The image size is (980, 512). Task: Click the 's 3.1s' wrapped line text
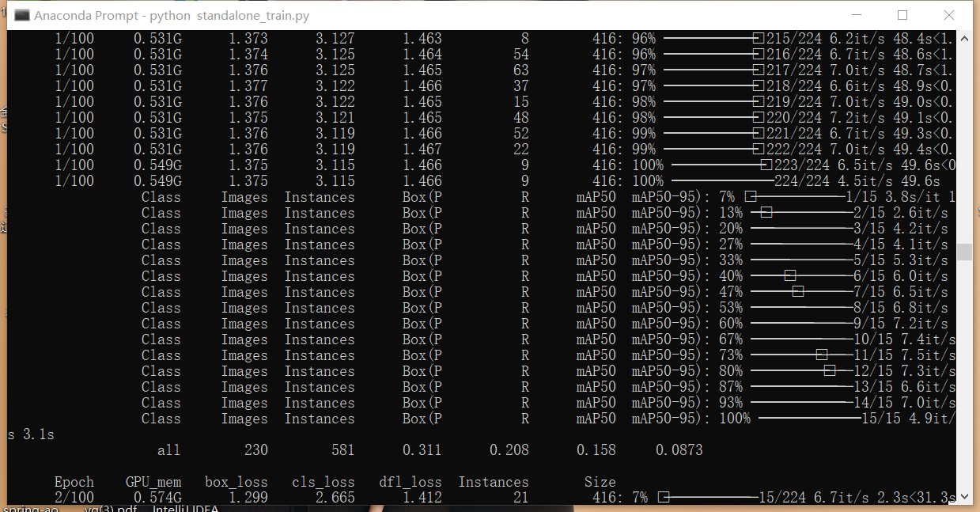31,434
